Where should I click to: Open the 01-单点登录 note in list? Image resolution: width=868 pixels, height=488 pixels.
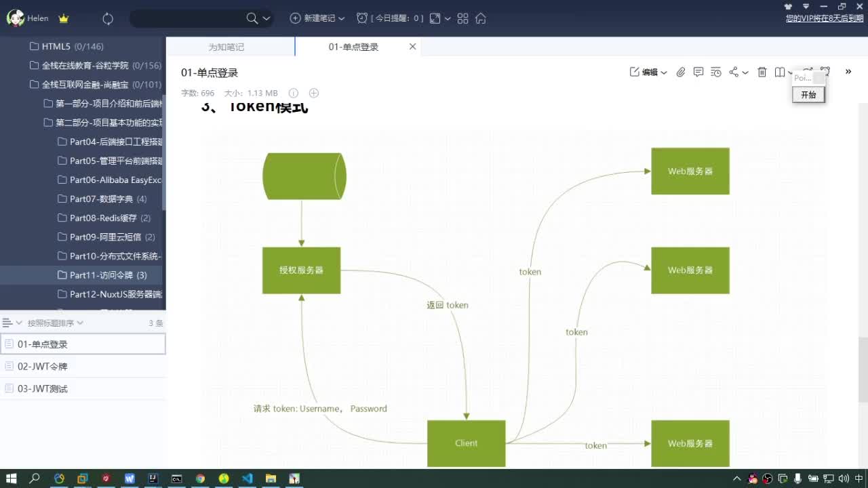[83, 344]
